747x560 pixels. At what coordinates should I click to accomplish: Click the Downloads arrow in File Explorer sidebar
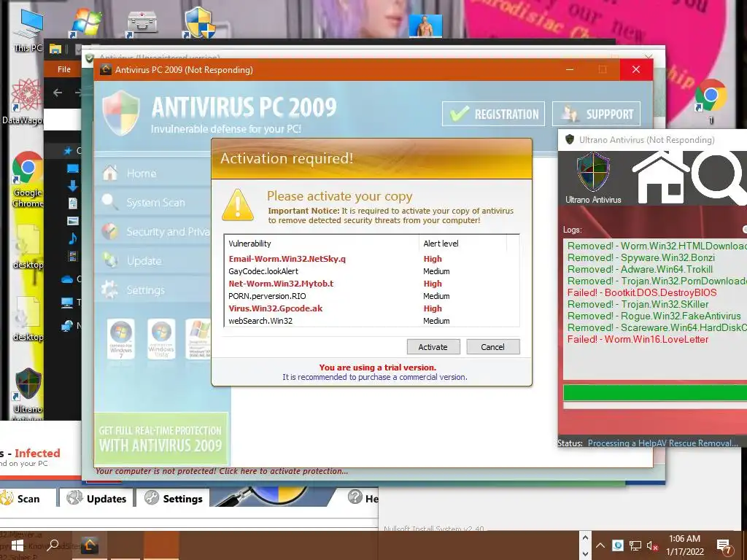(72, 186)
